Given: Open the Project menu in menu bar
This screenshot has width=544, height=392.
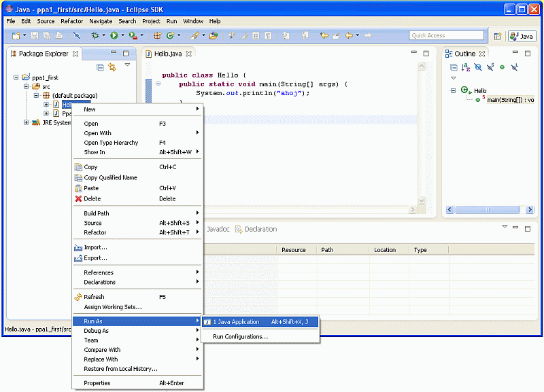Looking at the screenshot, I should [151, 21].
